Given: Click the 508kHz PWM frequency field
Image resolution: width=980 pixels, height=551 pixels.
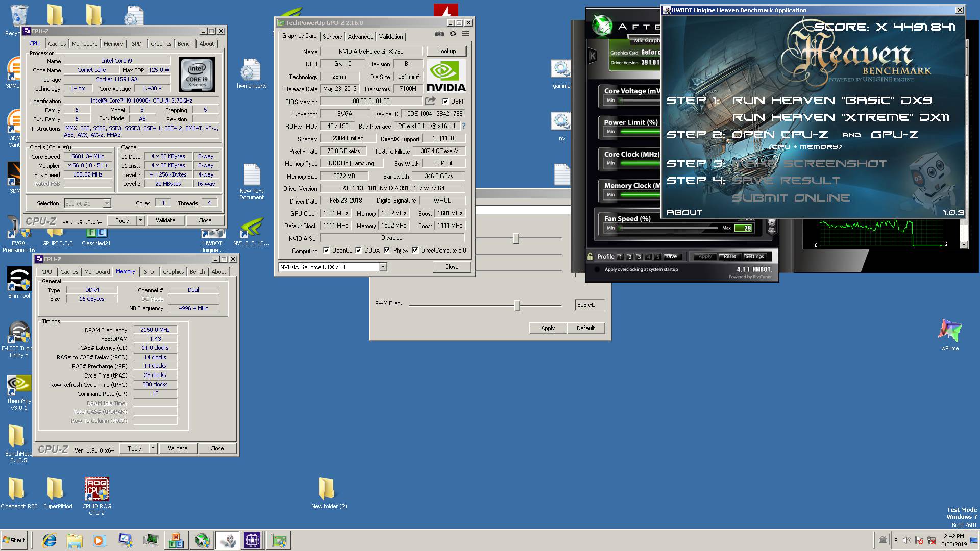Looking at the screenshot, I should (x=589, y=305).
